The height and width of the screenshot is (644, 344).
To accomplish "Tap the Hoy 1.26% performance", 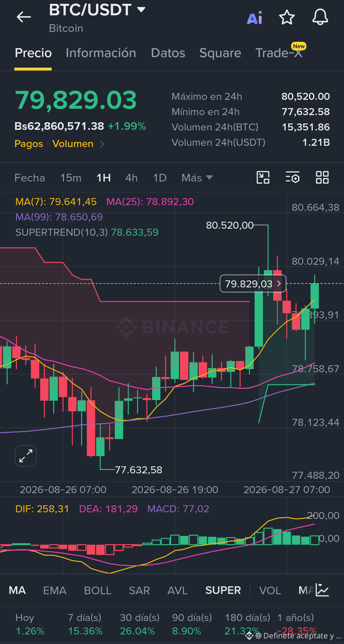I will [x=30, y=624].
